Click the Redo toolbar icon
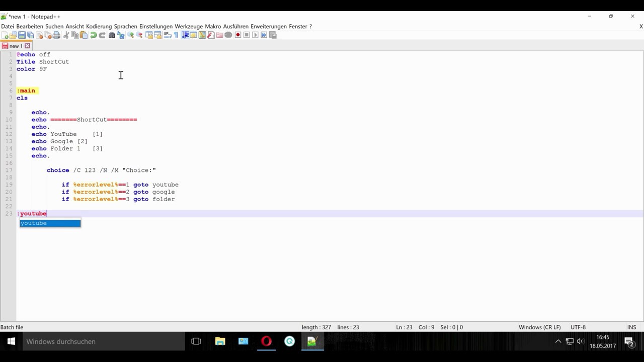This screenshot has height=362, width=644. click(x=102, y=35)
